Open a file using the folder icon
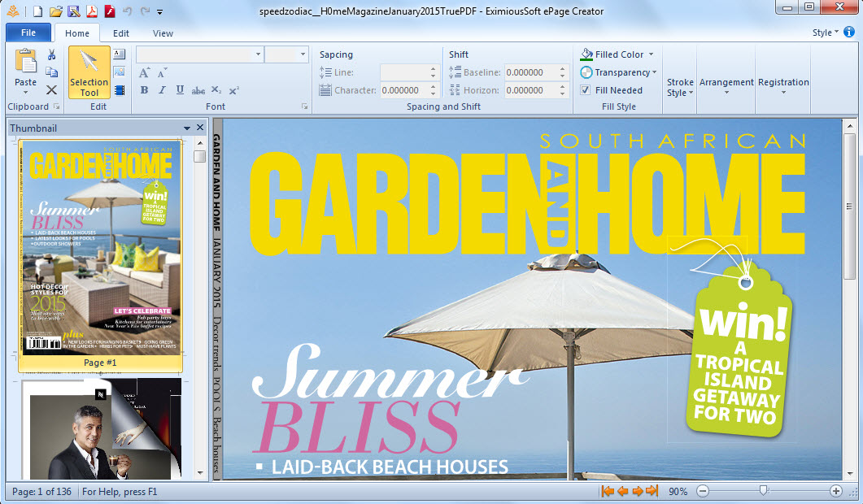 pyautogui.click(x=55, y=11)
